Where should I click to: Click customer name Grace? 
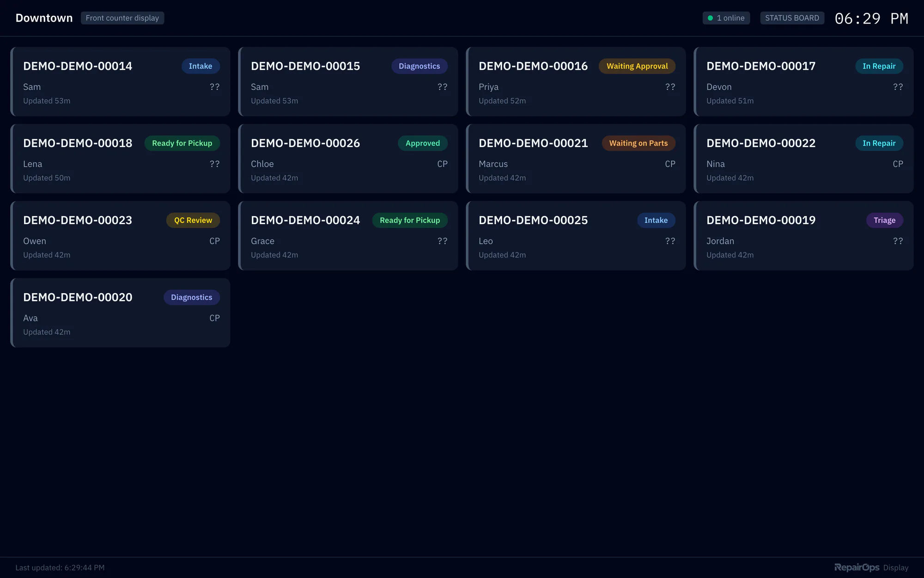[x=262, y=241]
